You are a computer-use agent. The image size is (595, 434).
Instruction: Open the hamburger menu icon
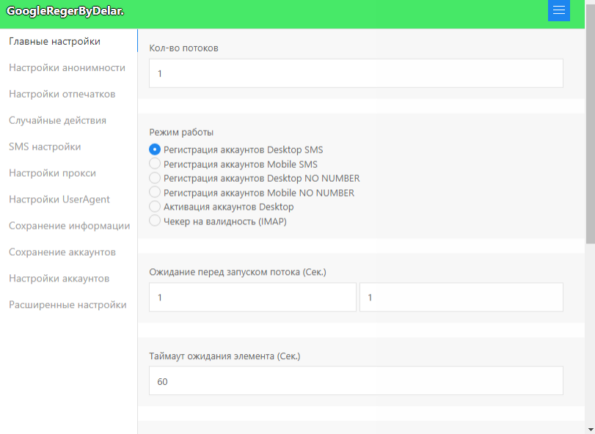click(x=559, y=10)
